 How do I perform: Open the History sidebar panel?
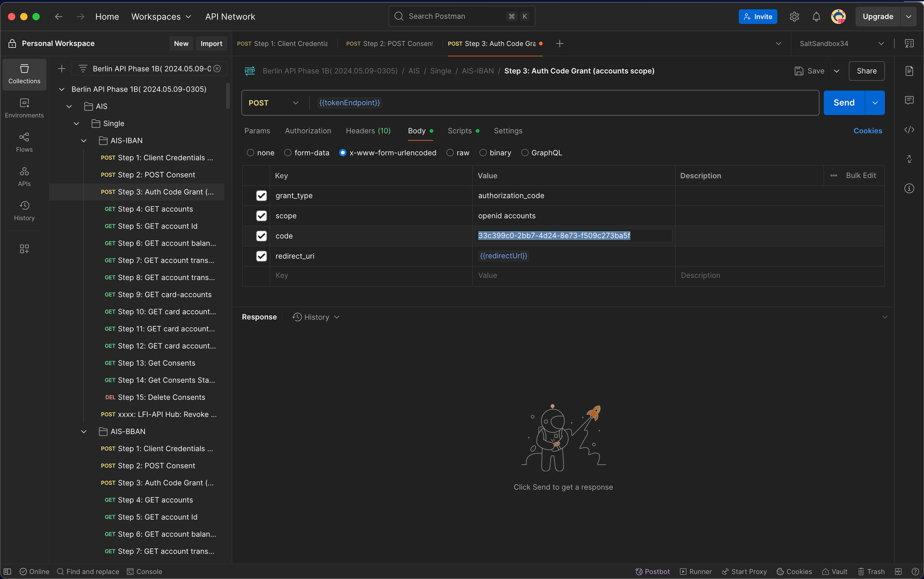pyautogui.click(x=24, y=211)
